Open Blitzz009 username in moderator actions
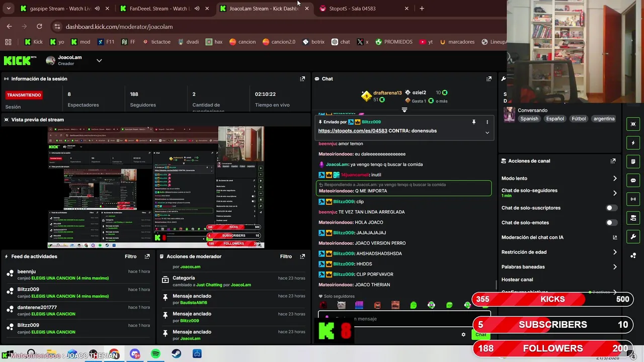The width and height of the screenshot is (644, 362). 189,321
